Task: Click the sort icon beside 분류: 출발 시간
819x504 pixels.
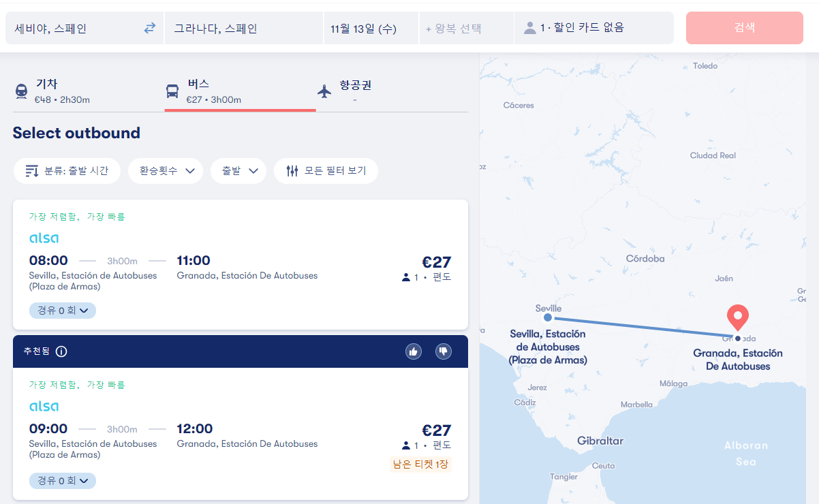Action: pos(32,171)
